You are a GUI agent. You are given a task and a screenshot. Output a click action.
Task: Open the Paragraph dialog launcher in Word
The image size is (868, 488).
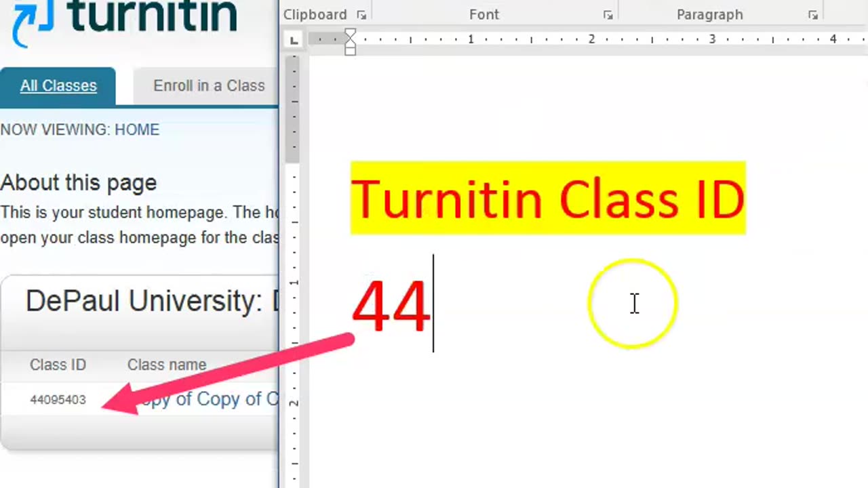812,15
